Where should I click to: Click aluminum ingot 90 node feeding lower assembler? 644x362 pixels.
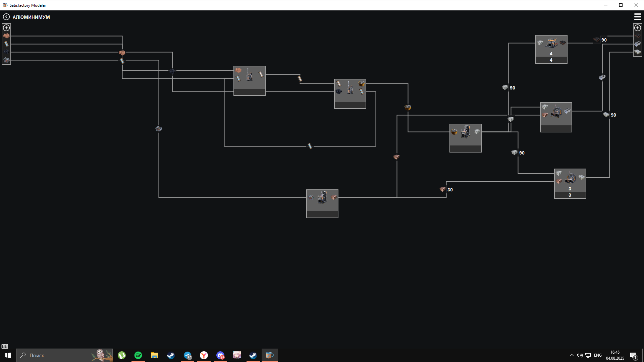pyautogui.click(x=515, y=153)
